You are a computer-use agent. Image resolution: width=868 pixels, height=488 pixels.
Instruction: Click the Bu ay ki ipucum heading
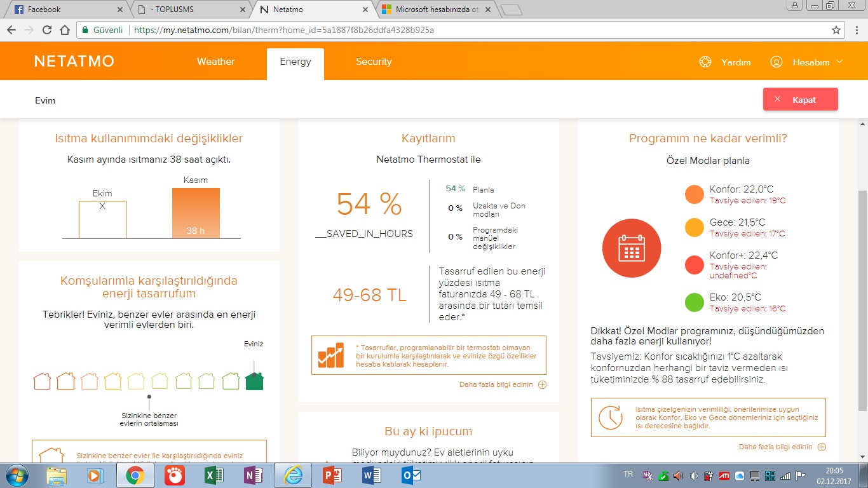[x=428, y=431]
